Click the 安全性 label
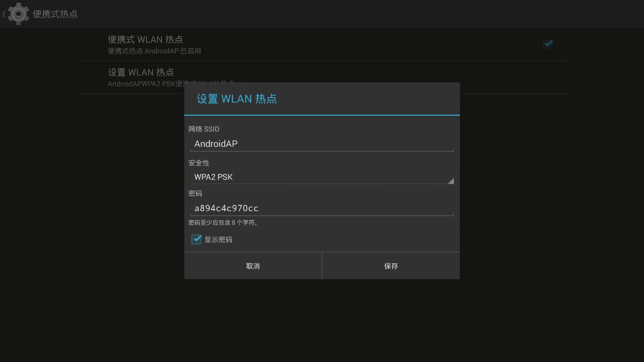 click(x=199, y=163)
